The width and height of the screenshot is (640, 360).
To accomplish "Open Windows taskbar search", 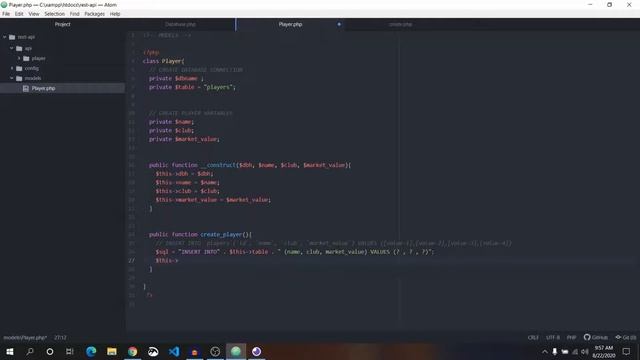I will click(30, 351).
